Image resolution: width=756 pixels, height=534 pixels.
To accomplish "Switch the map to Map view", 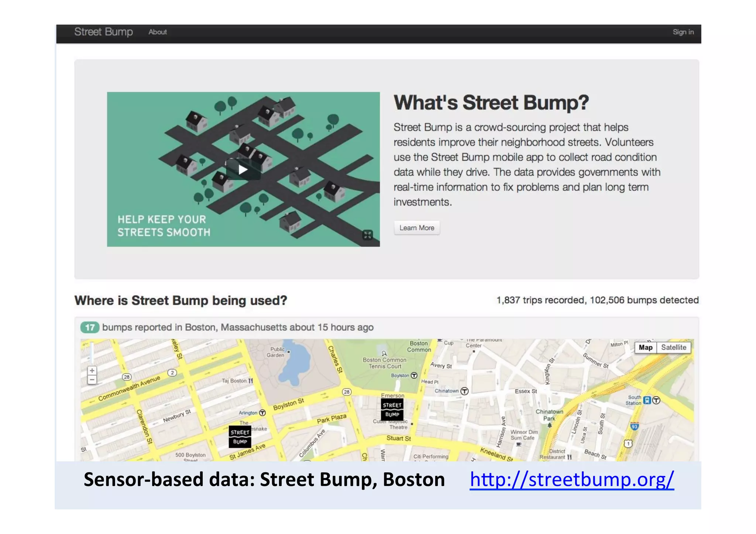I will (646, 348).
